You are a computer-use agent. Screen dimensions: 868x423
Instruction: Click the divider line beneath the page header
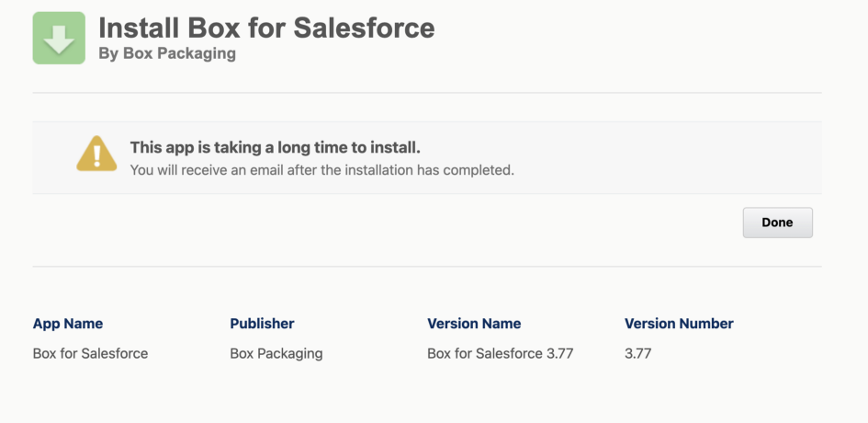pos(427,93)
